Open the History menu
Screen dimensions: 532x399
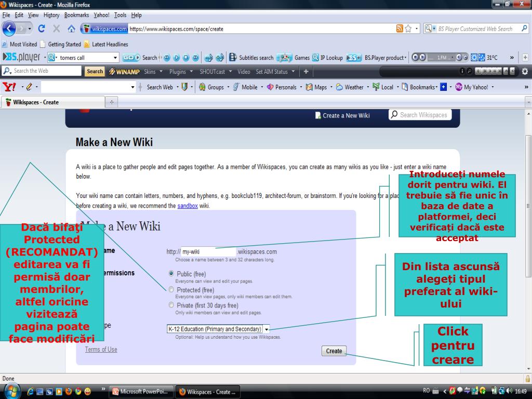(51, 15)
